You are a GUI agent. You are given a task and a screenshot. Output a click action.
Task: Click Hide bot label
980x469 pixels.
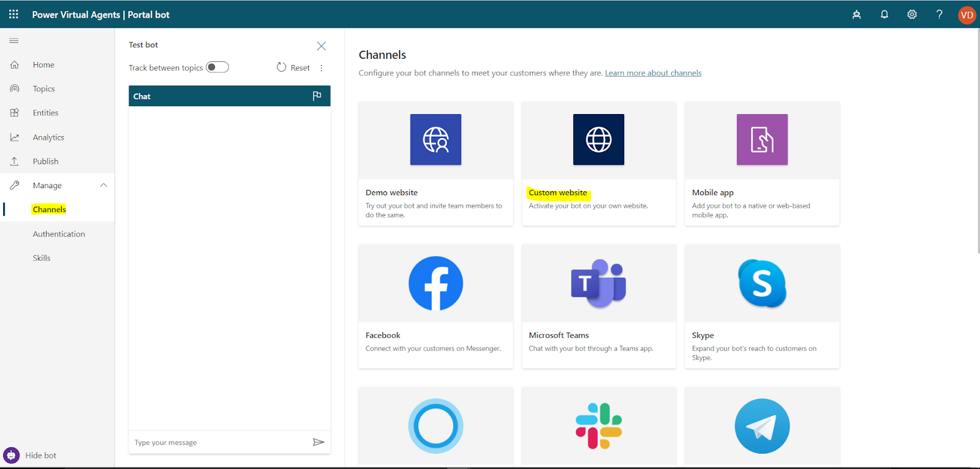pos(41,456)
